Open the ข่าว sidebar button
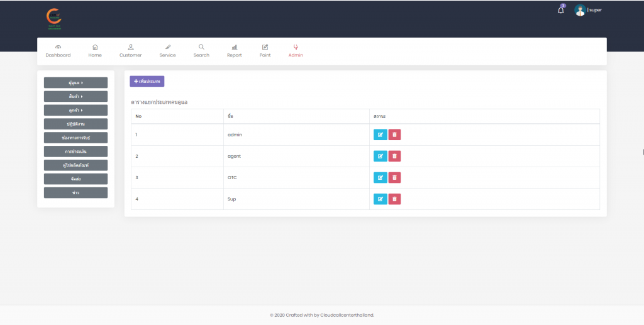Viewport: 644px width, 325px height. (75, 192)
